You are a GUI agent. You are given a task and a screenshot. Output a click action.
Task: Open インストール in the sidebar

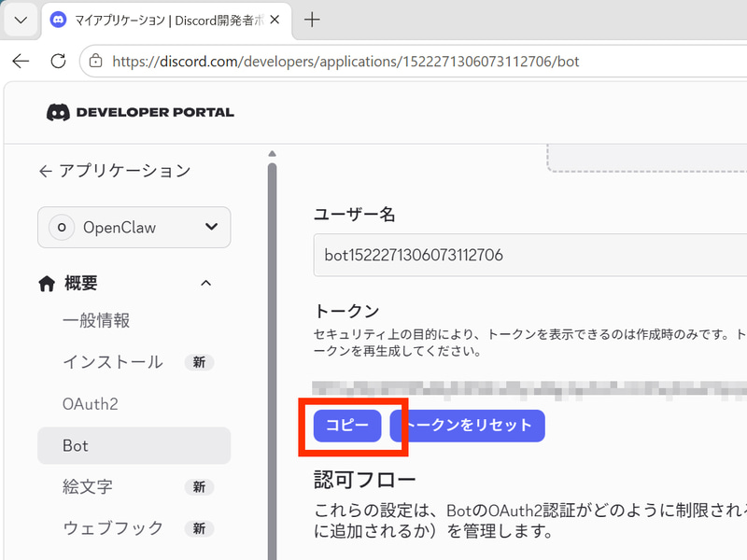coord(113,362)
